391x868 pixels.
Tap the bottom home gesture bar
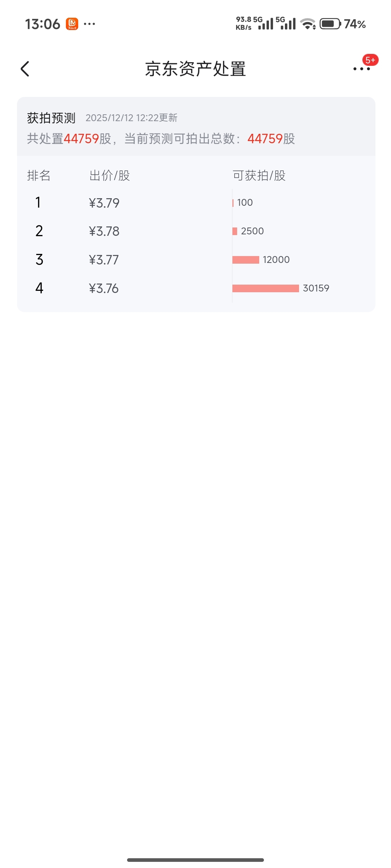point(195,860)
